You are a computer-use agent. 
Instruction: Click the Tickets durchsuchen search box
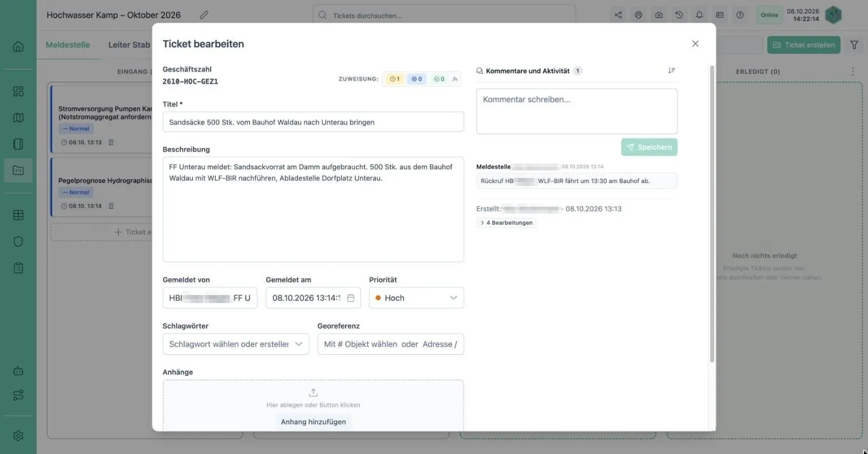[x=444, y=15]
